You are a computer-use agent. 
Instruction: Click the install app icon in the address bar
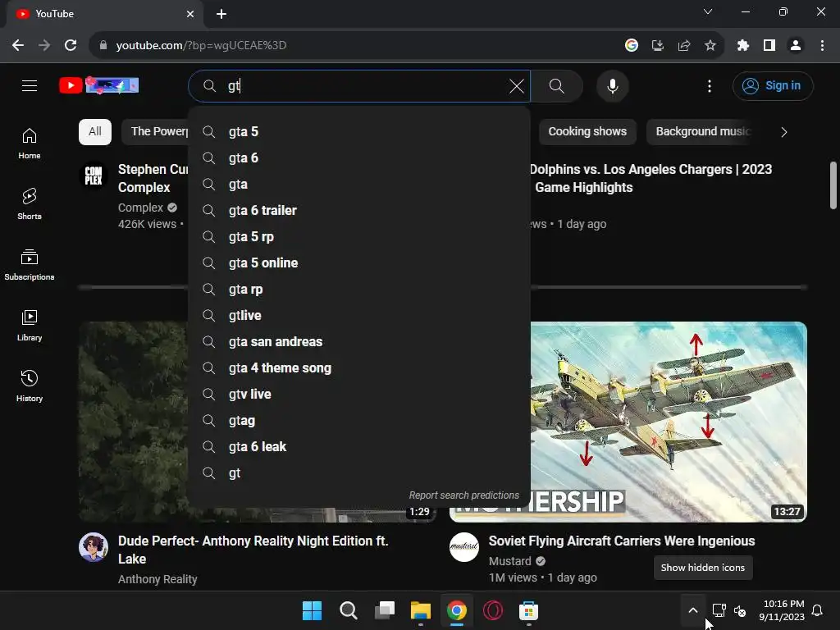click(658, 46)
